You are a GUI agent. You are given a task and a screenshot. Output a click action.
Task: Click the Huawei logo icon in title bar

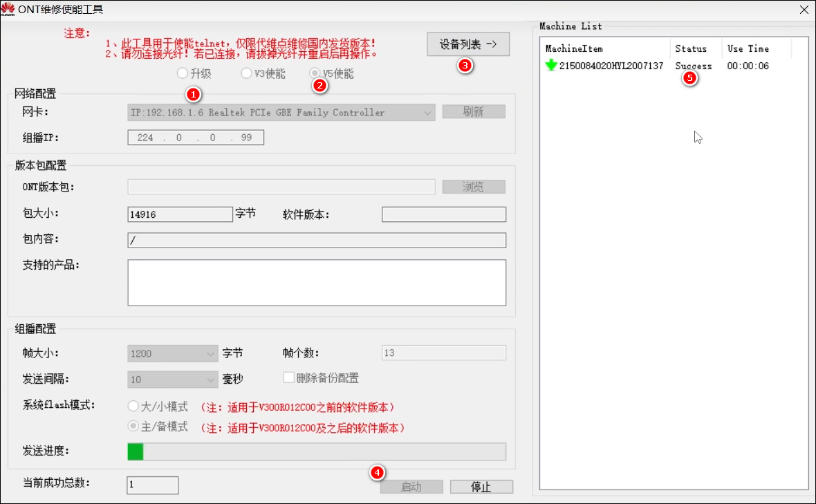[x=8, y=9]
